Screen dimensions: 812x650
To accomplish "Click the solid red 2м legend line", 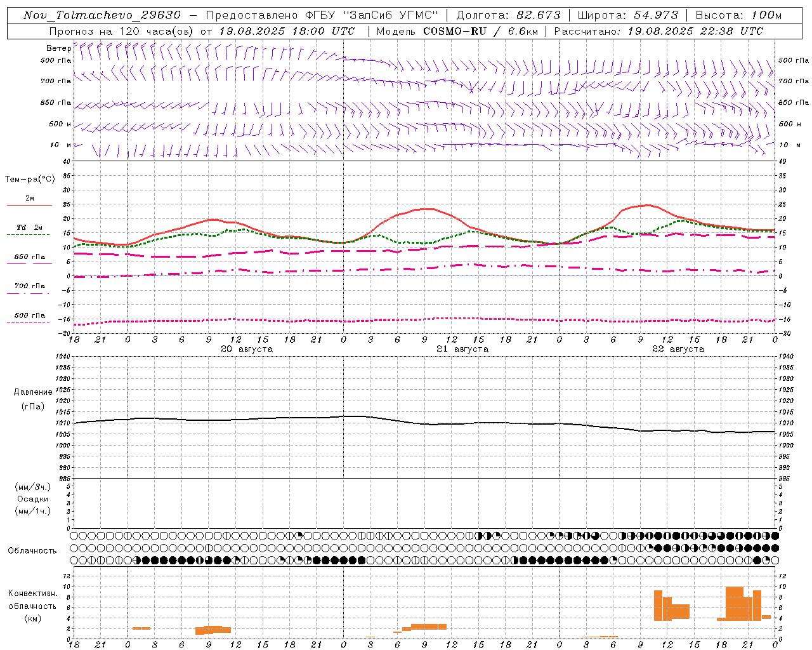I will click(x=29, y=205).
